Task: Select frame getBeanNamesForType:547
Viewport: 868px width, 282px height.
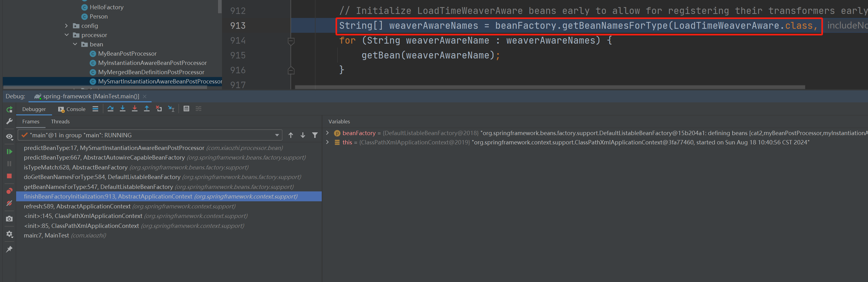Action: tap(169, 187)
